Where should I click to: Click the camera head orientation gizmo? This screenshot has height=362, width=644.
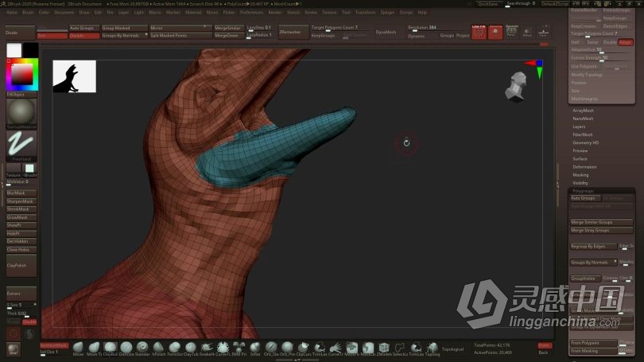click(516, 87)
